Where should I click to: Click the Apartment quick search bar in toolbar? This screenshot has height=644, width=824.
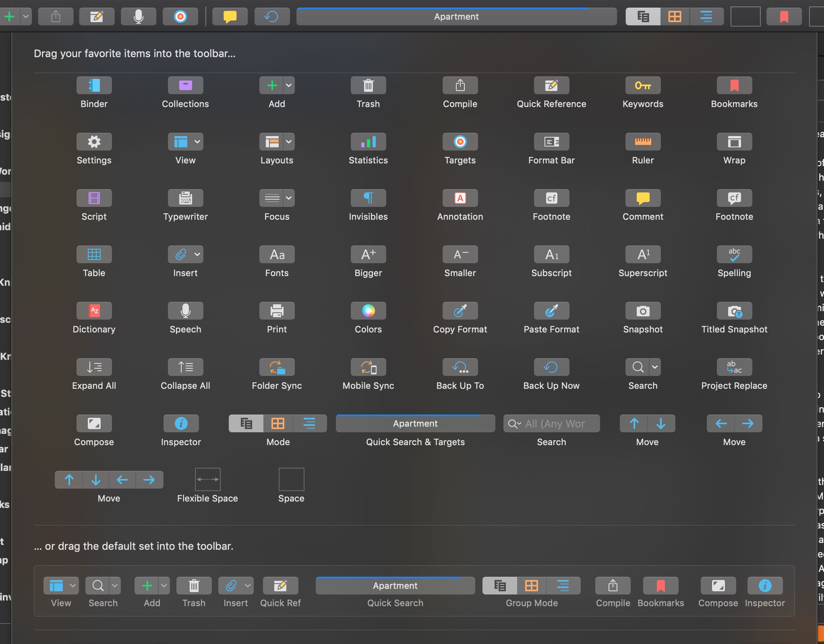(x=456, y=17)
